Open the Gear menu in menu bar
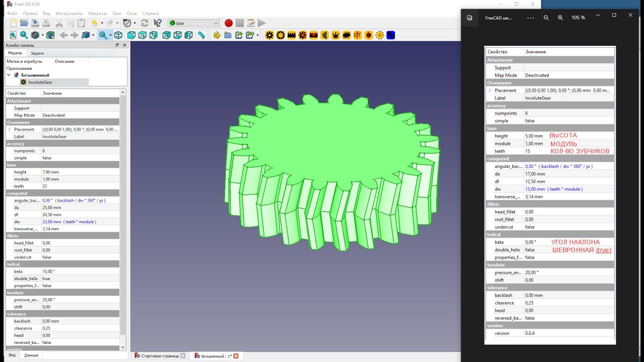This screenshot has width=644, height=362. pyautogui.click(x=117, y=13)
